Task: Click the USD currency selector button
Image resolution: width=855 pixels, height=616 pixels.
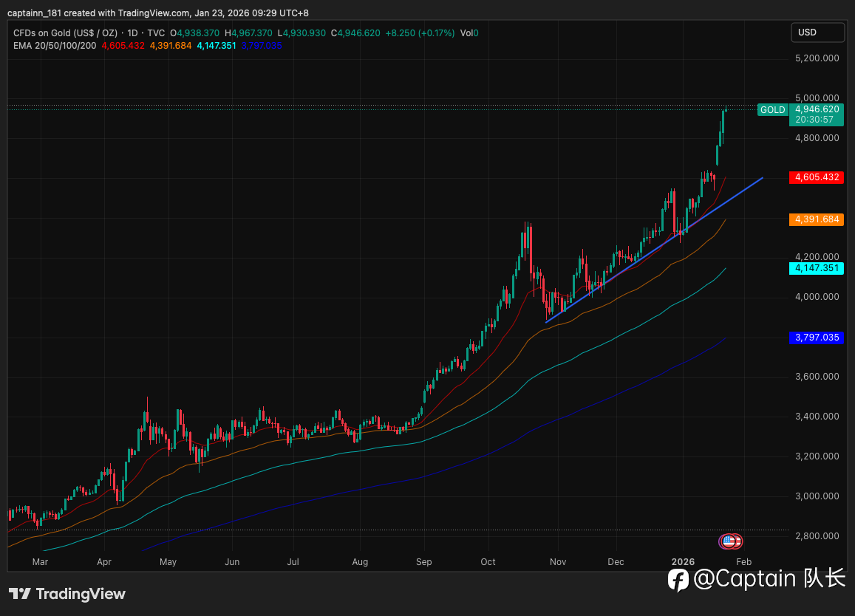Action: point(817,32)
